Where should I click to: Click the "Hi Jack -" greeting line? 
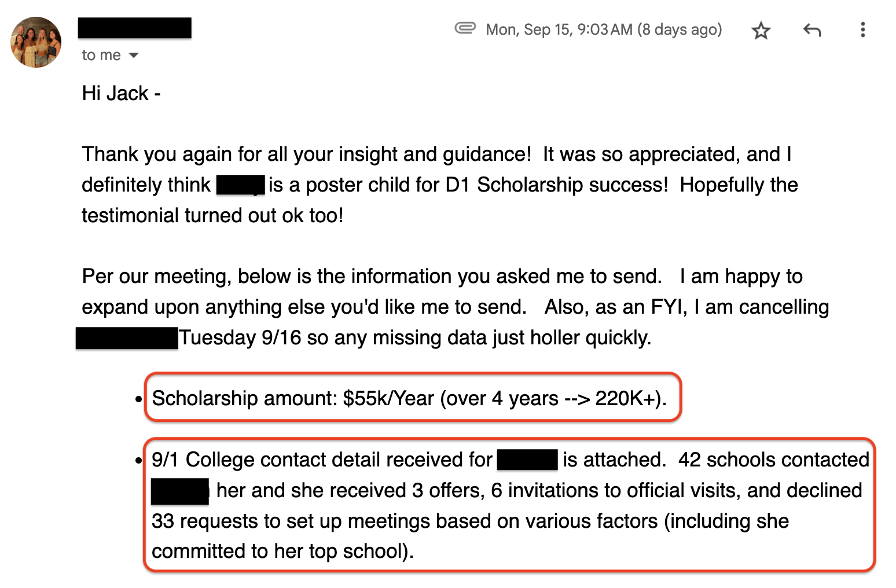pyautogui.click(x=121, y=93)
